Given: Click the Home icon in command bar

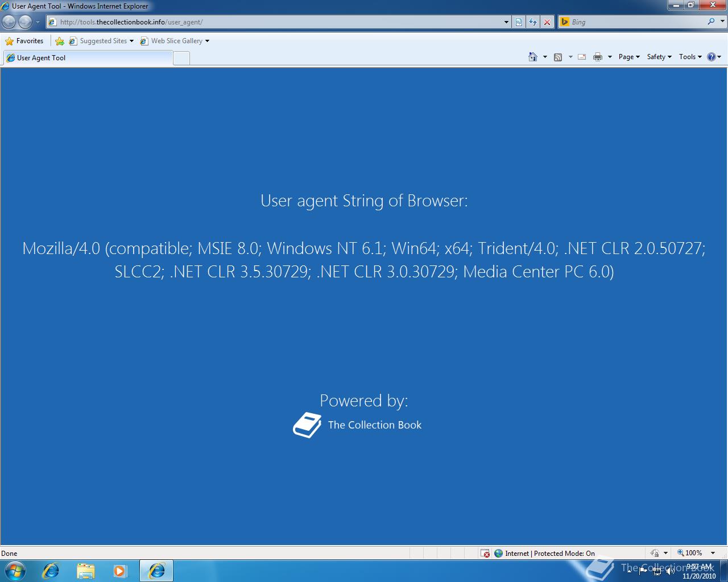Looking at the screenshot, I should 533,57.
